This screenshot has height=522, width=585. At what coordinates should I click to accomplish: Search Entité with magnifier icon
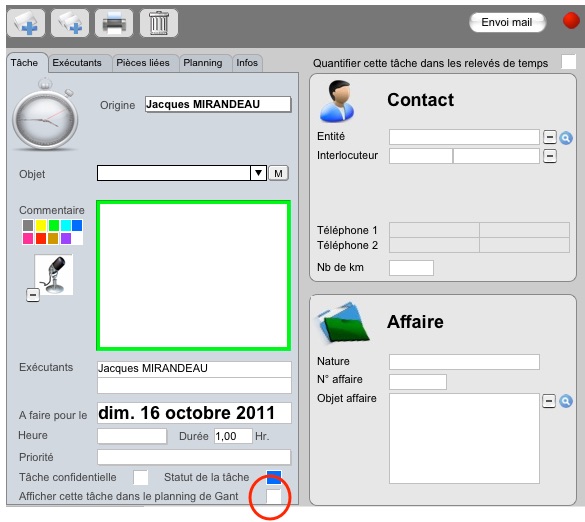(566, 138)
